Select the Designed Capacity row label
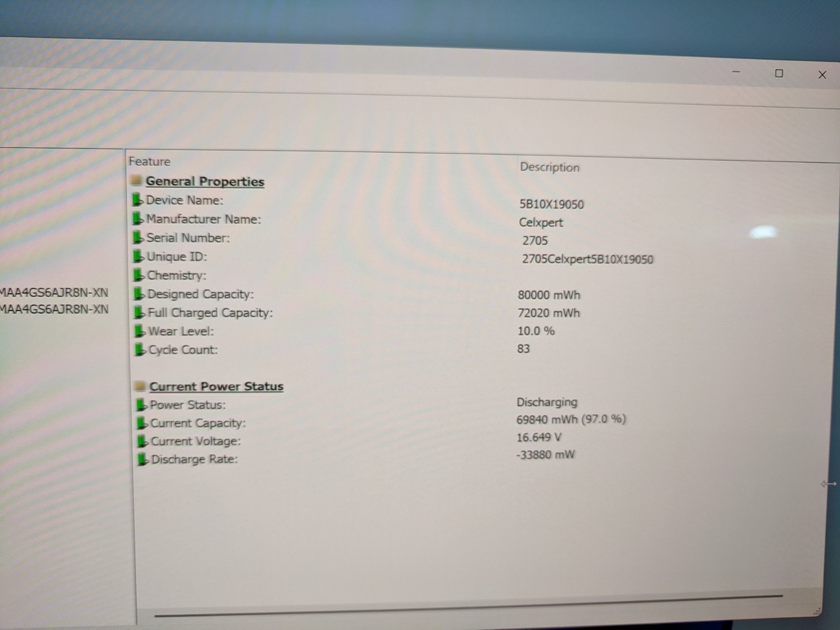This screenshot has width=840, height=630. pos(201,294)
